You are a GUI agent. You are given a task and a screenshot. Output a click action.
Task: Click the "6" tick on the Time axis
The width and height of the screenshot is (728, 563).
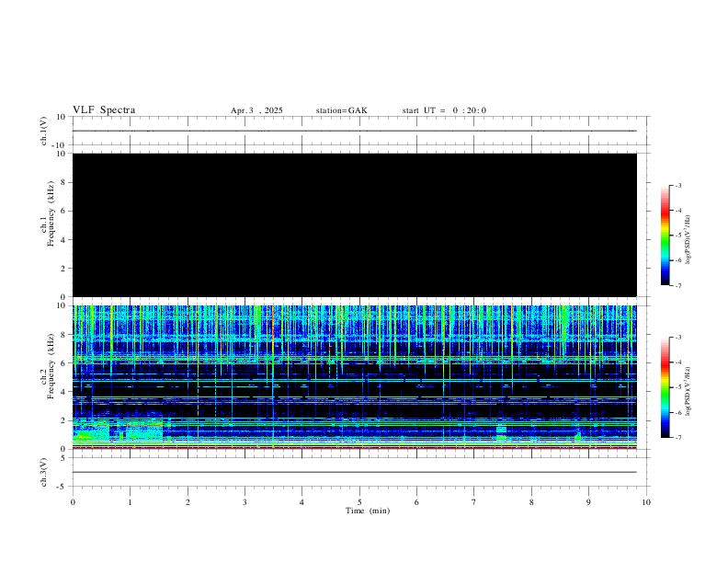416,502
